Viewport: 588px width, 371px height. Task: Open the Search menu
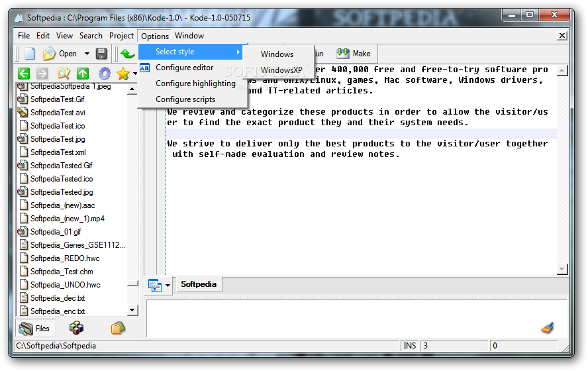(x=91, y=36)
